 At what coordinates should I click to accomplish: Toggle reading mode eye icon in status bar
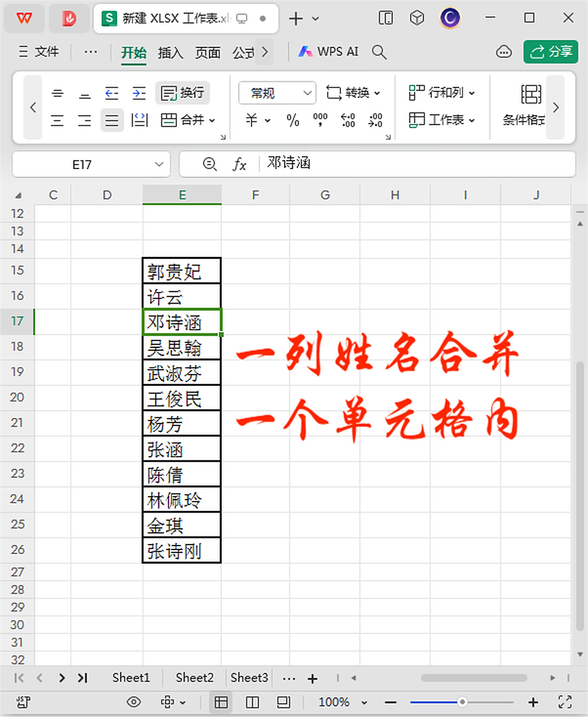133,702
